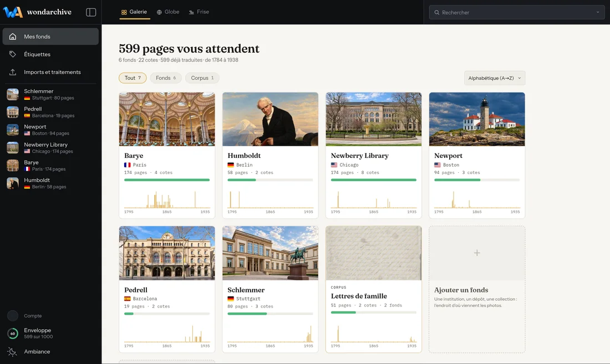Open the Newberry Library card image

(373, 119)
